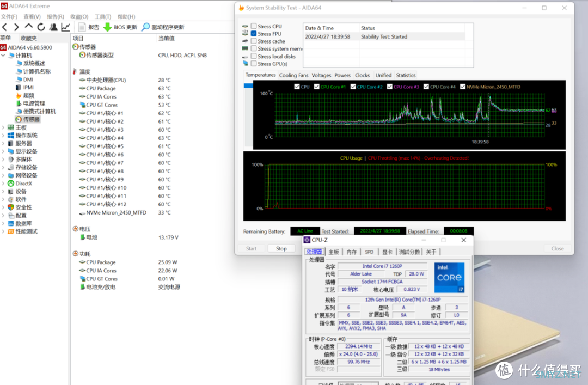This screenshot has height=385, width=588.
Task: Switch to CPU-Z 測試分數 tab
Action: point(409,252)
